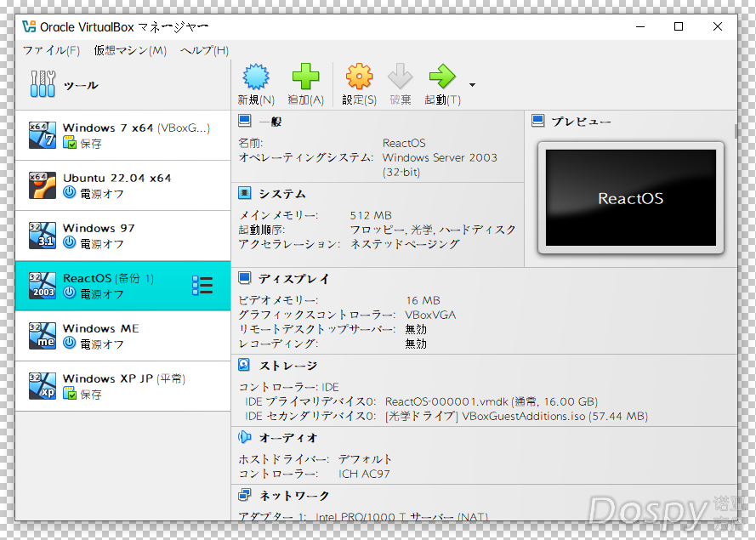
Task: Click the 512 MB main memory value
Action: (371, 215)
